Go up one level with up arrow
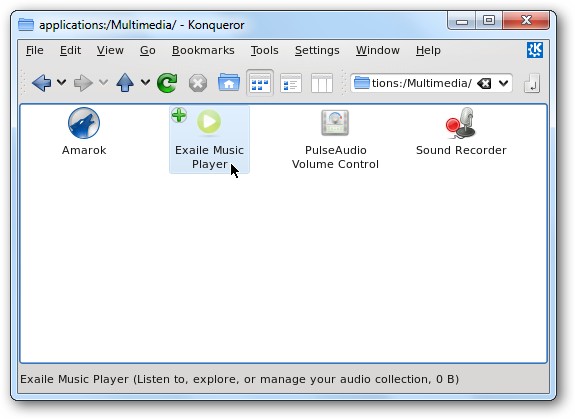This screenshot has width=575, height=419. 125,83
